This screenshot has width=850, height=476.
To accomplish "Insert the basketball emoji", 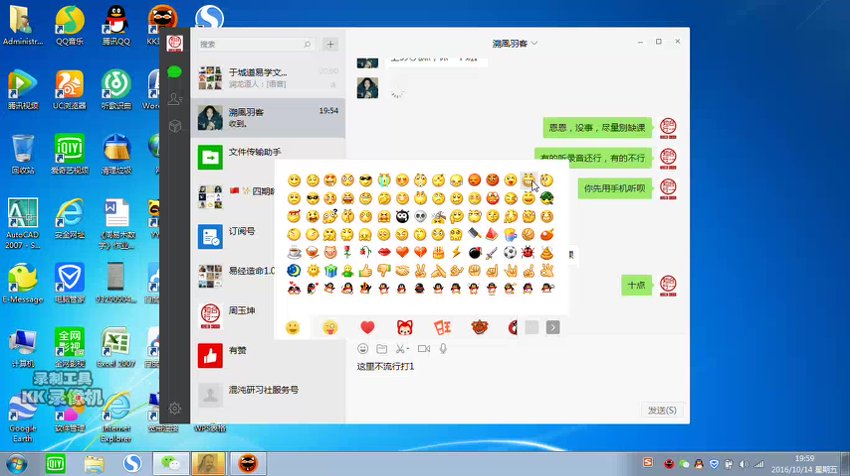I will pos(529,235).
